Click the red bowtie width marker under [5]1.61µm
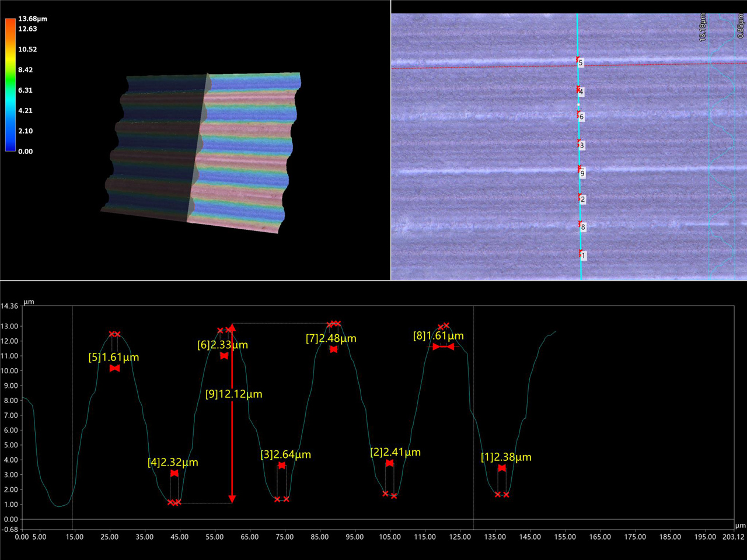Viewport: 747px width, 560px height. (114, 368)
